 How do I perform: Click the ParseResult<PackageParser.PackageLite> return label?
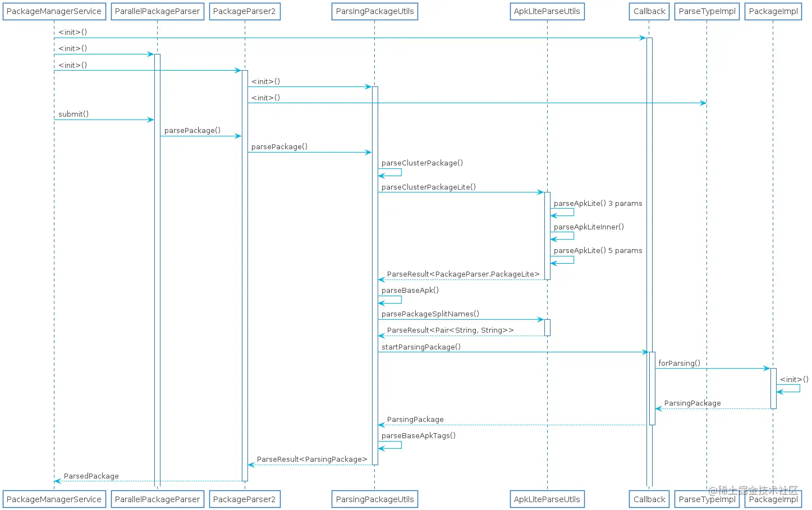pyautogui.click(x=463, y=274)
